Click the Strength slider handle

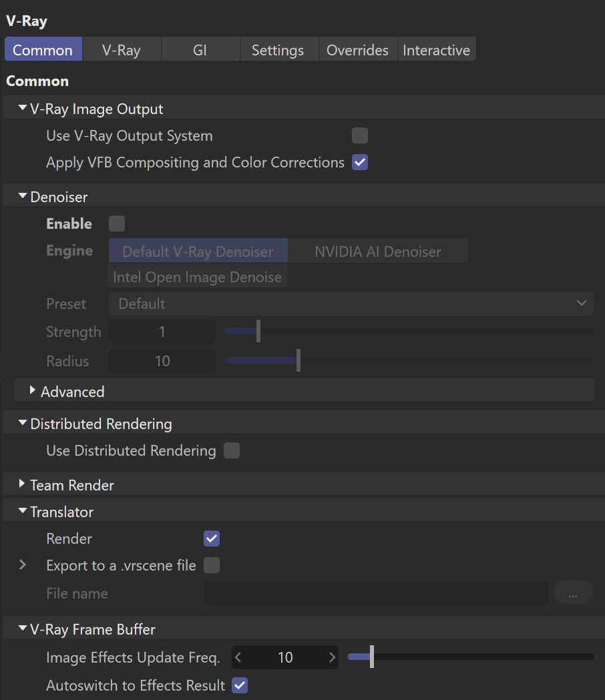(258, 331)
